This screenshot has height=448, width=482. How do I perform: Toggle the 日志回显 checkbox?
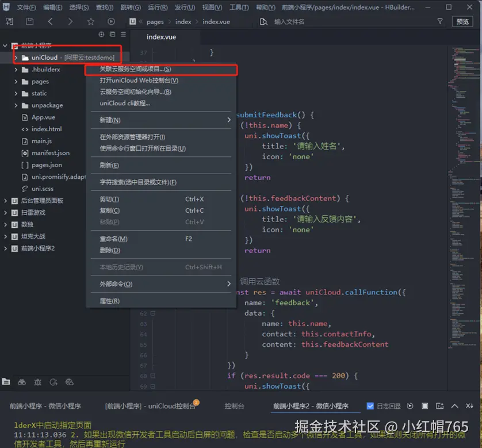tap(370, 406)
